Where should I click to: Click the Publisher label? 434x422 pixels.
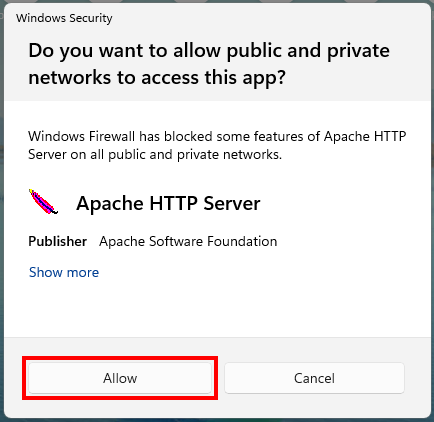pyautogui.click(x=58, y=241)
